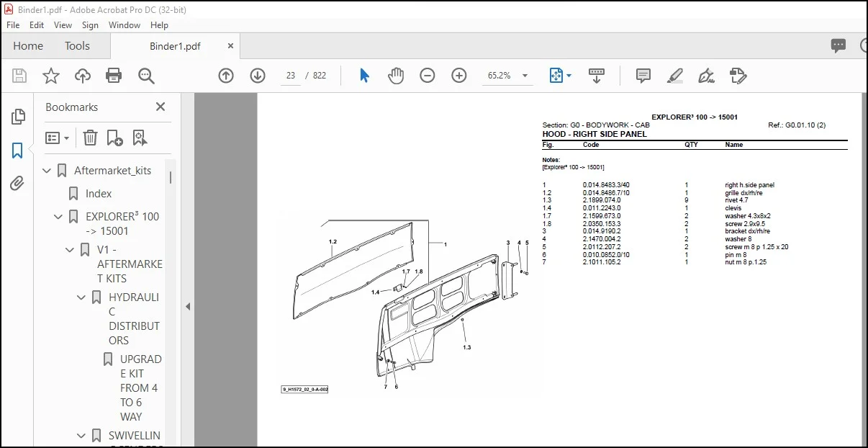Click the bookmarks panel vertical scrollbar
This screenshot has height=448, width=868.
[171, 177]
